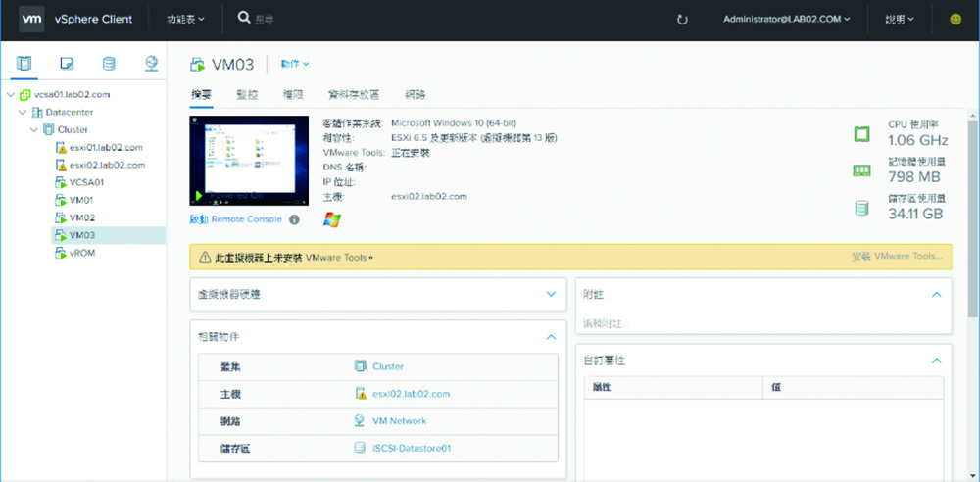Click the vertical scrollbar of summary pane
This screenshot has height=482, width=980.
974,218
